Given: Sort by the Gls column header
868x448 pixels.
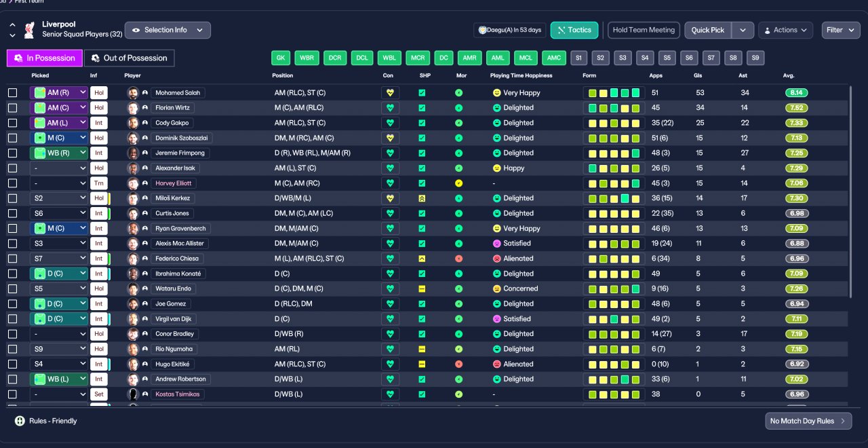Looking at the screenshot, I should pyautogui.click(x=698, y=75).
